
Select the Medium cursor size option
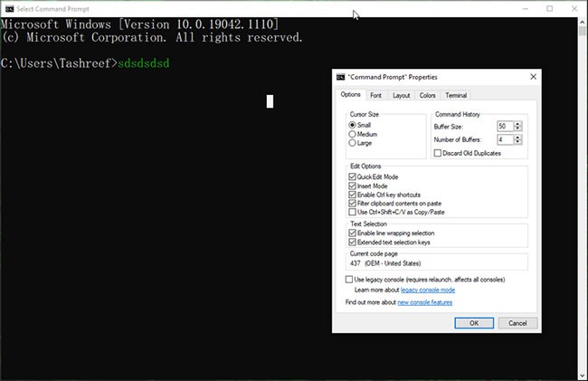(x=353, y=134)
